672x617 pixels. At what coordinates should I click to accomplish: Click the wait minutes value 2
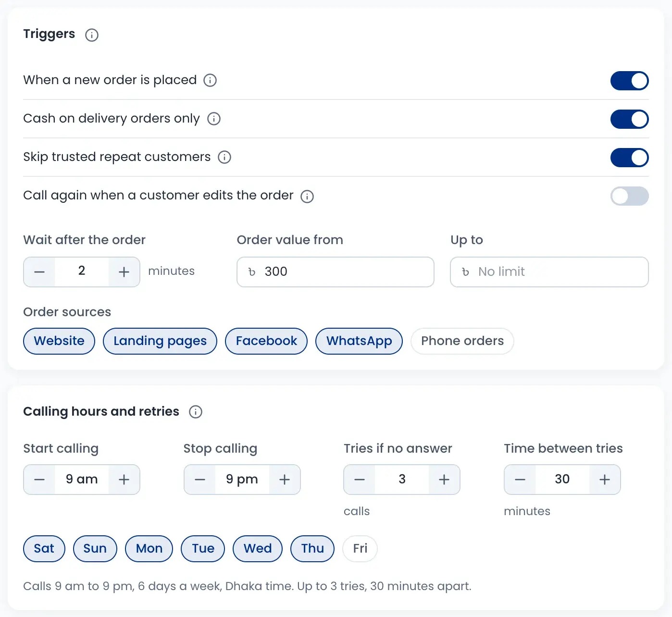tap(82, 271)
